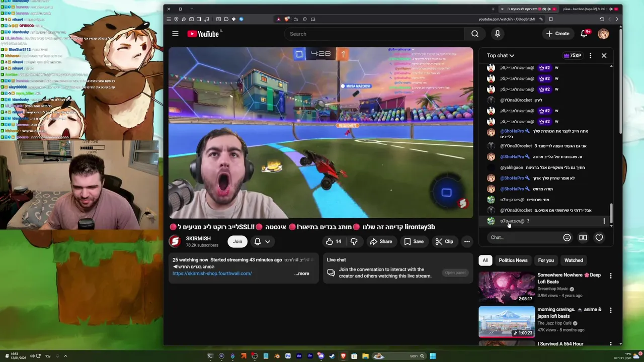Expand description with ...more
Viewport: 644px width, 362px height.
click(302, 274)
